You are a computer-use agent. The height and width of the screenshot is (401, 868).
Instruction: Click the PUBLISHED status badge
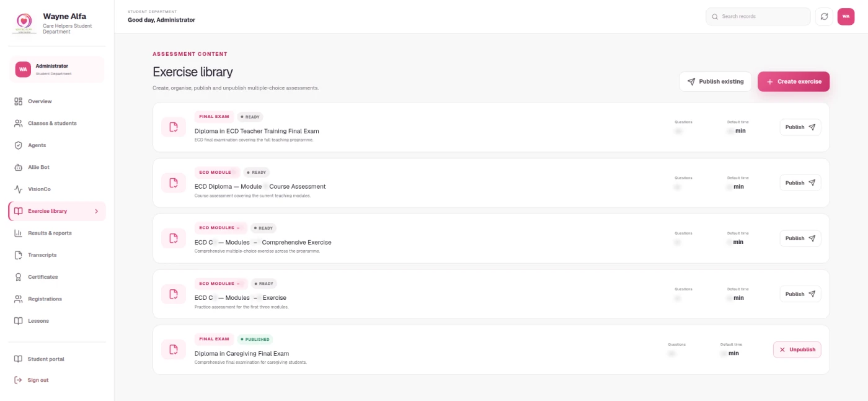point(255,340)
